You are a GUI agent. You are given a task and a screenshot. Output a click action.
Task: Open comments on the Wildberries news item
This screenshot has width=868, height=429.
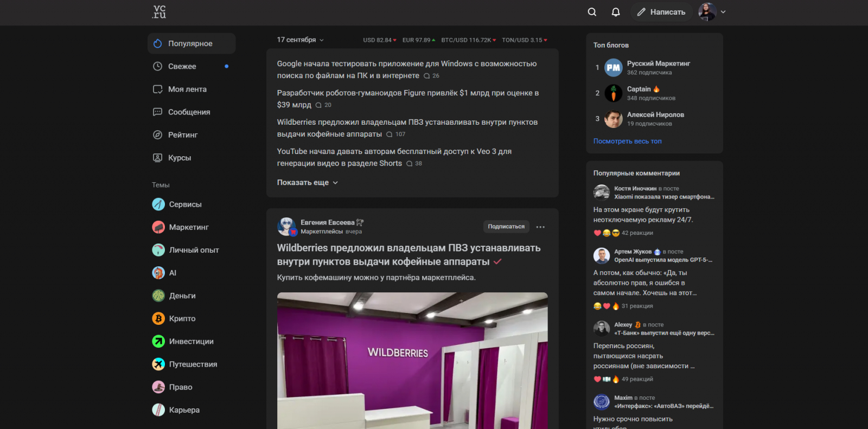396,134
